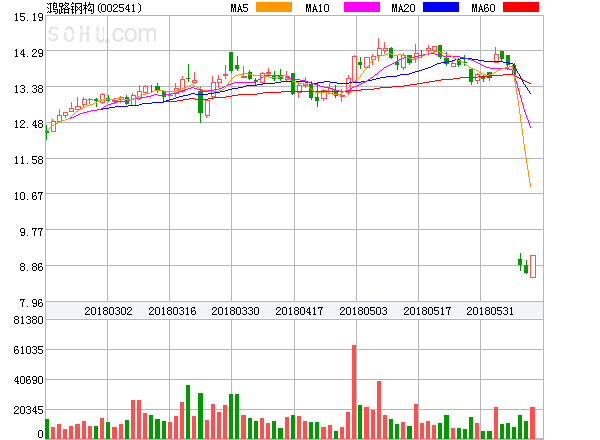The height and width of the screenshot is (440, 600).
Task: Click the 8.86 price axis label
Action: click(31, 267)
